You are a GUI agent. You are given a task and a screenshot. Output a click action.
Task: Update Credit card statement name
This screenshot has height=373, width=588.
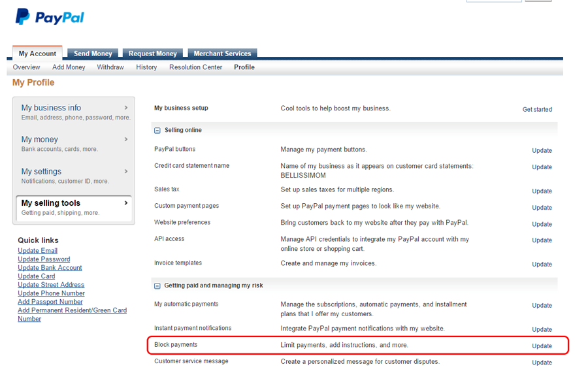click(x=542, y=167)
